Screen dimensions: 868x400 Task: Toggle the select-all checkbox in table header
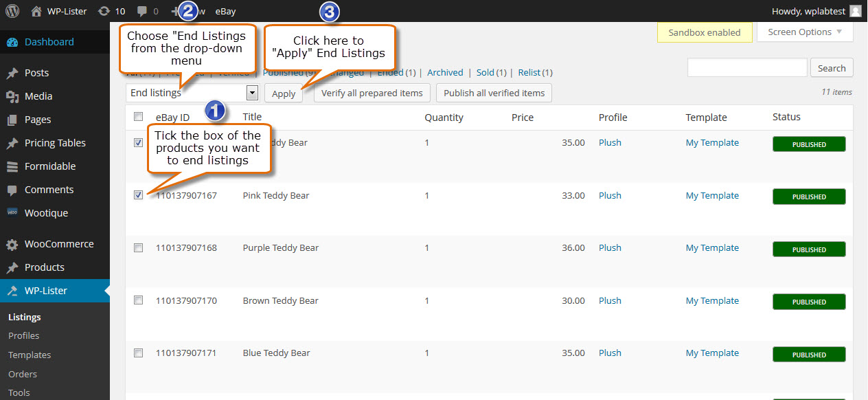(x=138, y=116)
